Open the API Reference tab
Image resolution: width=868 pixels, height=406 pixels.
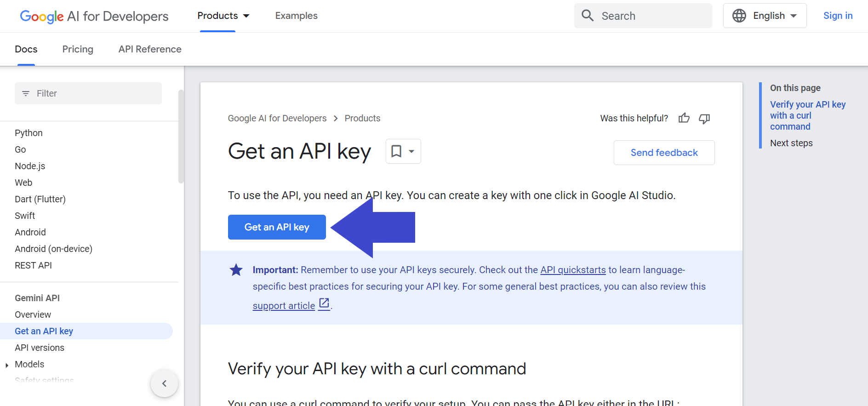pyautogui.click(x=149, y=49)
